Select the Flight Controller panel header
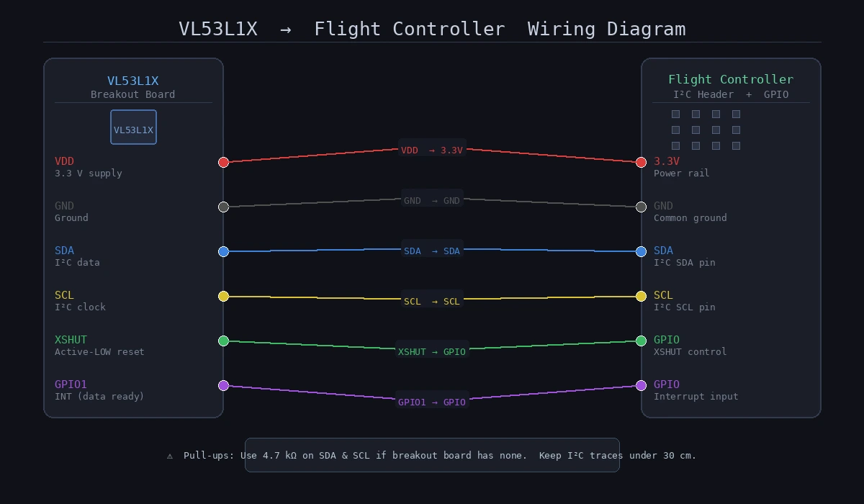The height and width of the screenshot is (504, 864). [732, 79]
